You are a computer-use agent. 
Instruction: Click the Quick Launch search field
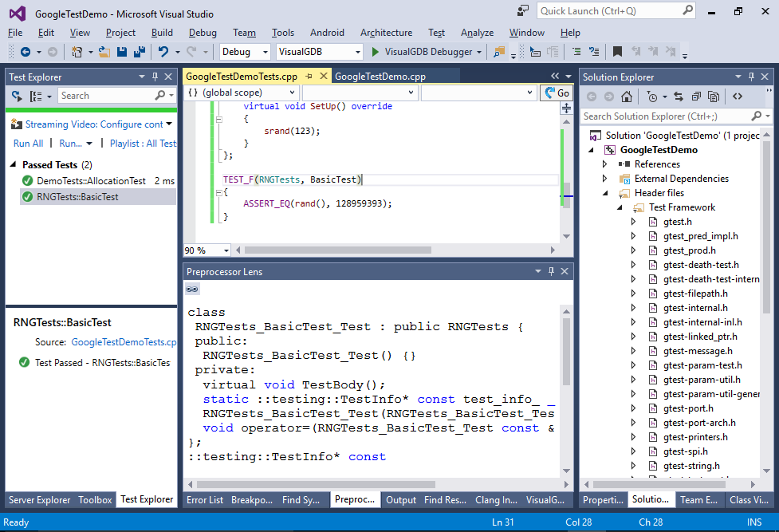[x=616, y=11]
